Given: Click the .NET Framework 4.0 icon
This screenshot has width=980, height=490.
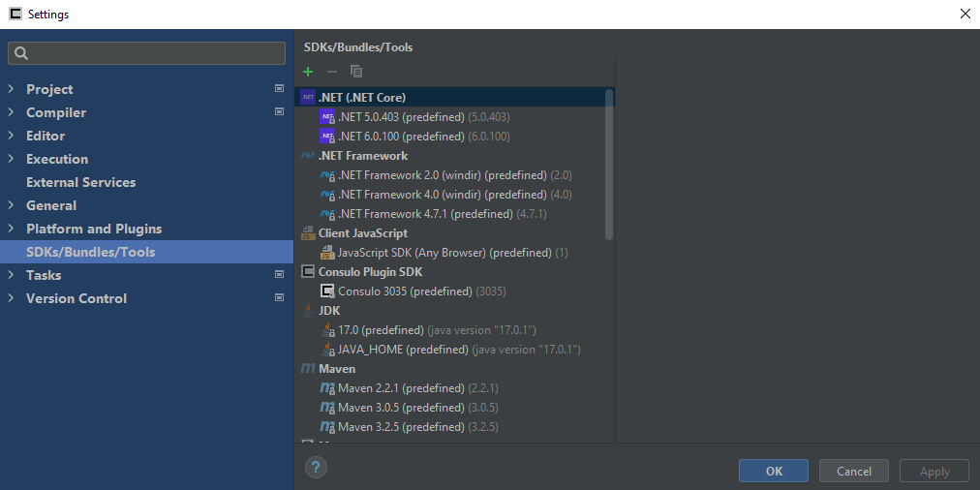Looking at the screenshot, I should tap(327, 195).
